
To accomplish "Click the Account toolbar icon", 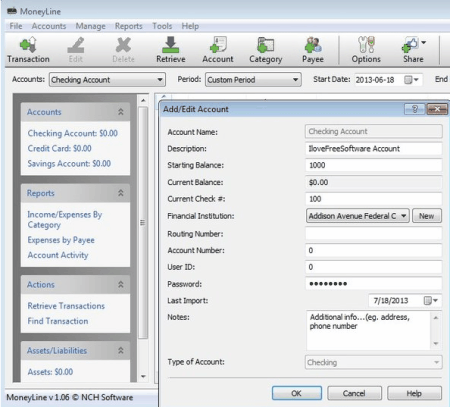I will [218, 45].
